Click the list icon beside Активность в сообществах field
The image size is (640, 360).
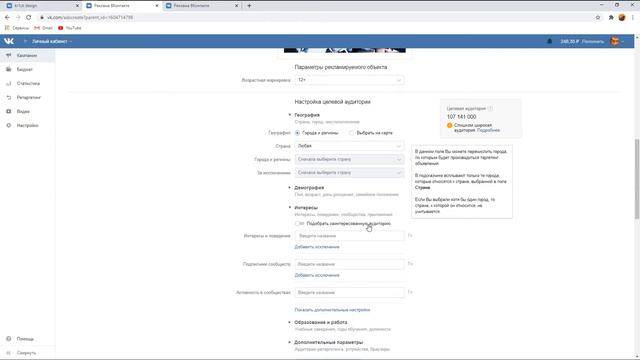410,292
